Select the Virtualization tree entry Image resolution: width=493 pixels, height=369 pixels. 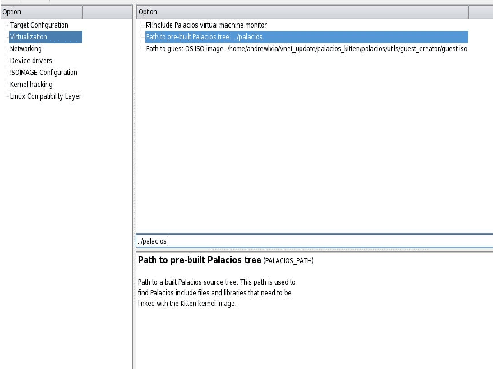[x=45, y=37]
